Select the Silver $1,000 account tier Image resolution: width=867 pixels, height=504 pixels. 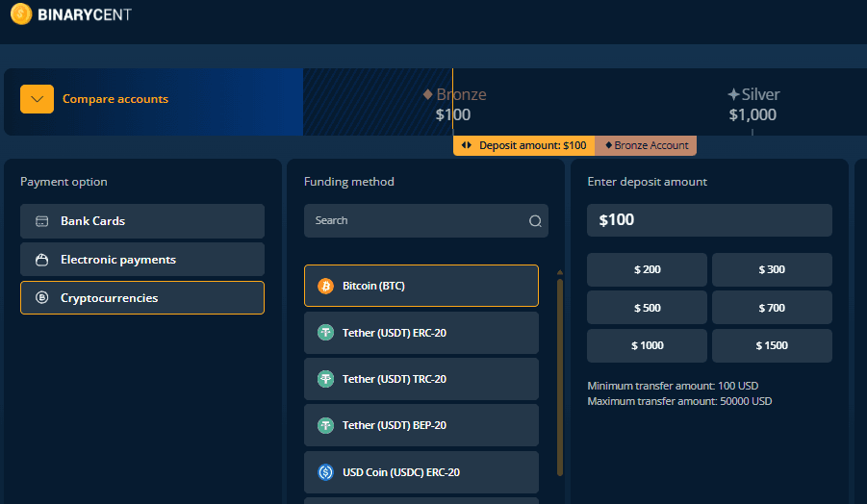click(x=753, y=105)
